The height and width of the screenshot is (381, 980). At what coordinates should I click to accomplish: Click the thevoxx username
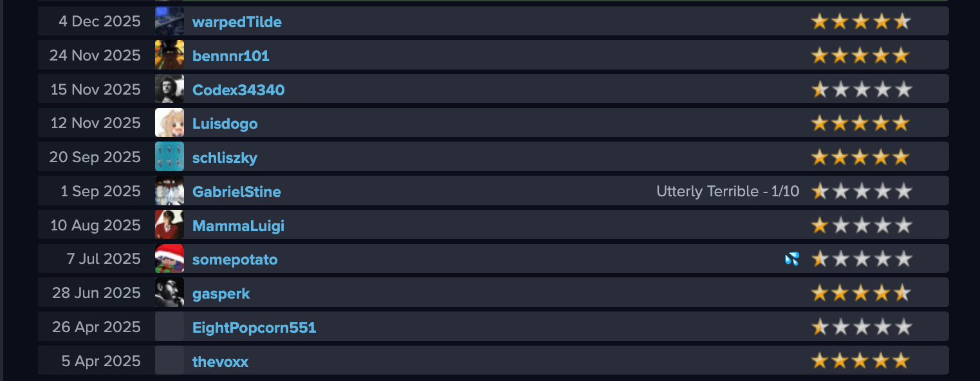[220, 362]
